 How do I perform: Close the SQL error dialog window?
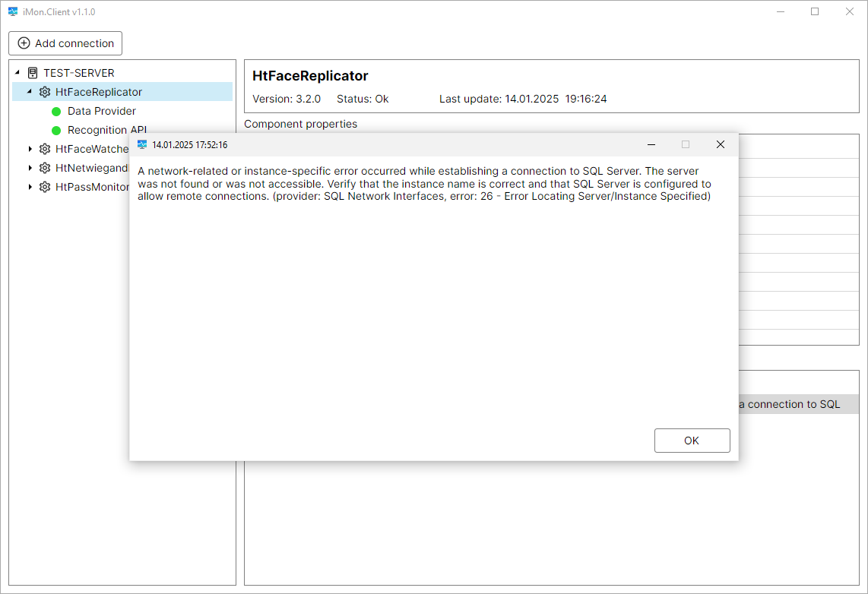(720, 144)
